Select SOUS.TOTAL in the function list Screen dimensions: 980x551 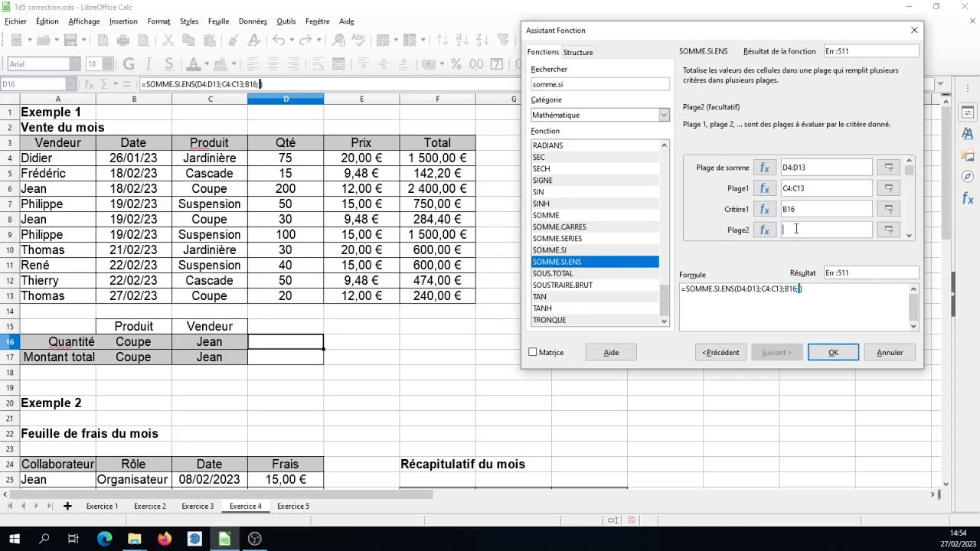point(595,273)
